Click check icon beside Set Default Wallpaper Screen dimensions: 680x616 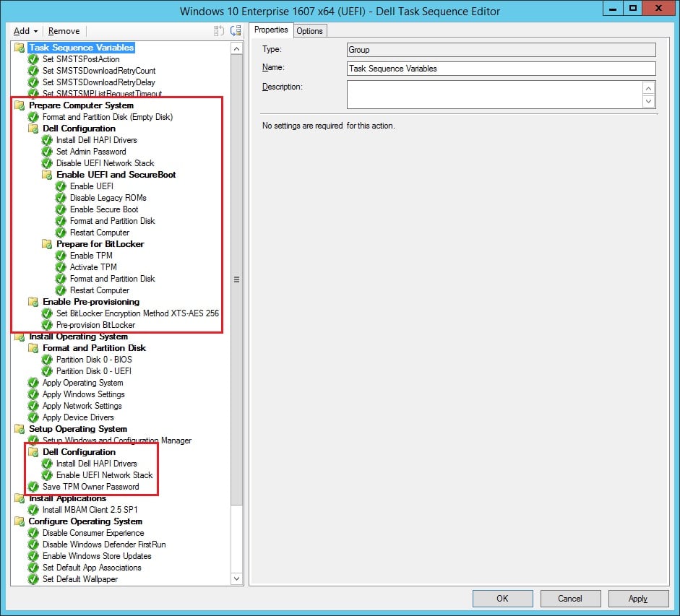click(33, 579)
